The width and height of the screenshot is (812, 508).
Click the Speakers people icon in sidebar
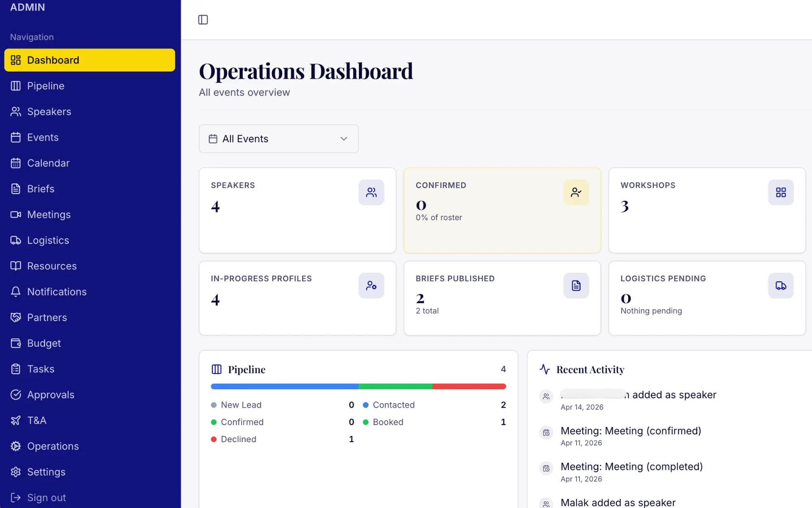click(15, 111)
